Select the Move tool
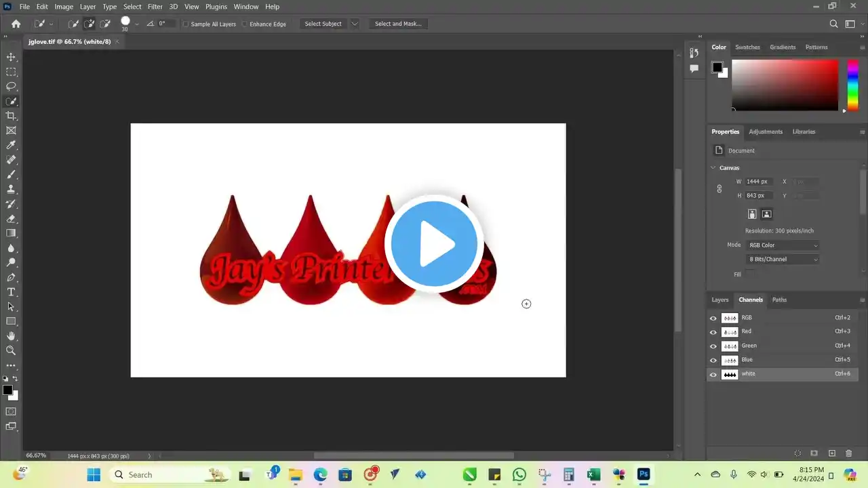Viewport: 868px width, 488px height. 11,57
